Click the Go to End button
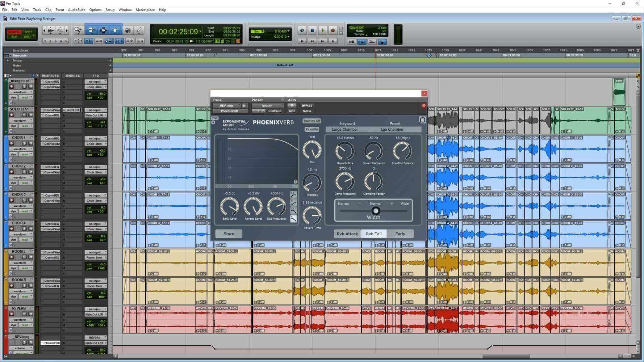The image size is (644, 362). (333, 41)
